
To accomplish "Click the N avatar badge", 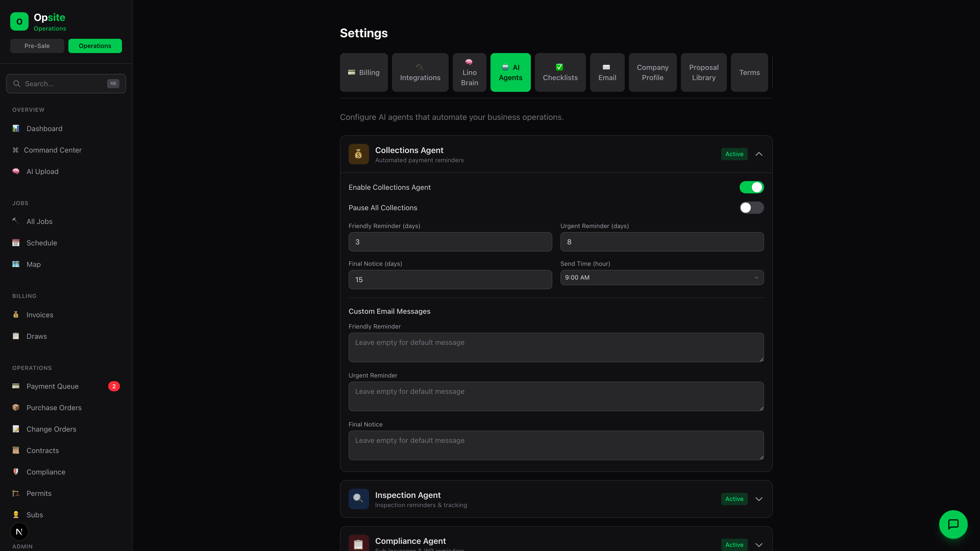I will (x=19, y=532).
